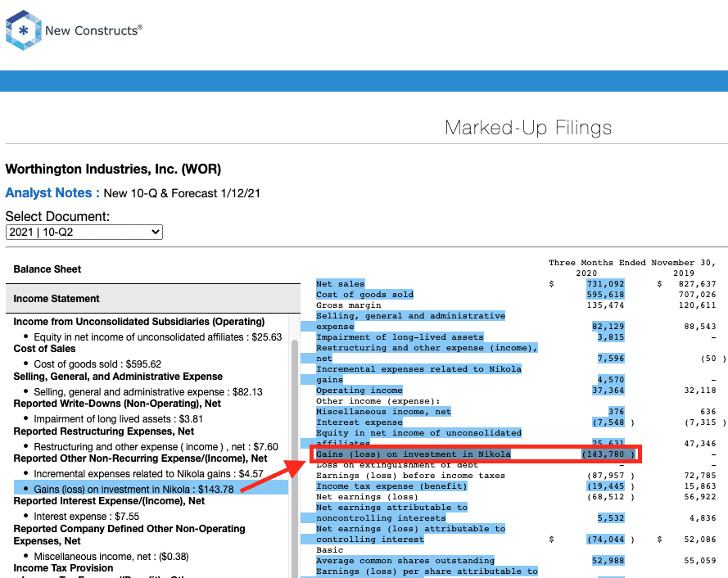Viewport: 728px width, 578px height.
Task: Click the 'Reported Interest Expense/(Income), Net' heading
Action: (109, 501)
